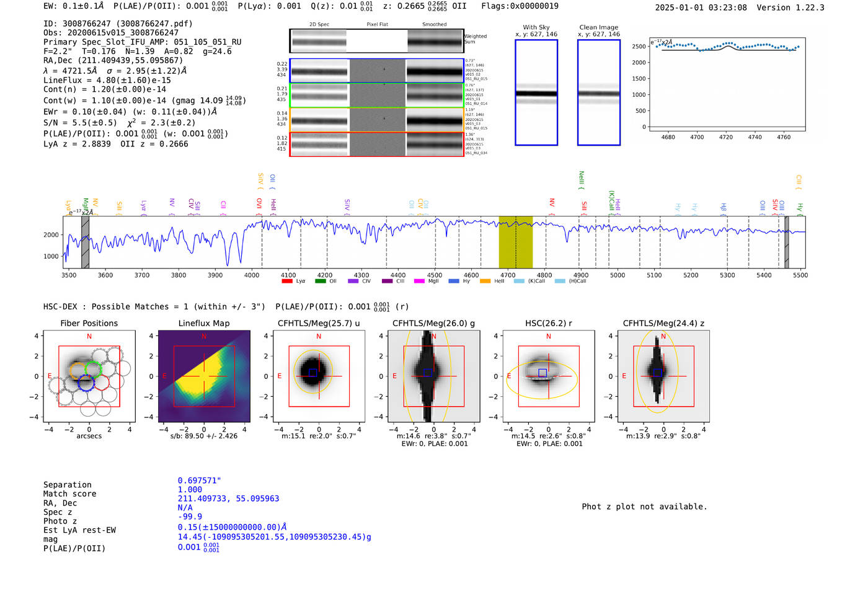This screenshot has width=868, height=591.
Task: Click the light-blue (K)CaII legend swatch
Action: (519, 282)
